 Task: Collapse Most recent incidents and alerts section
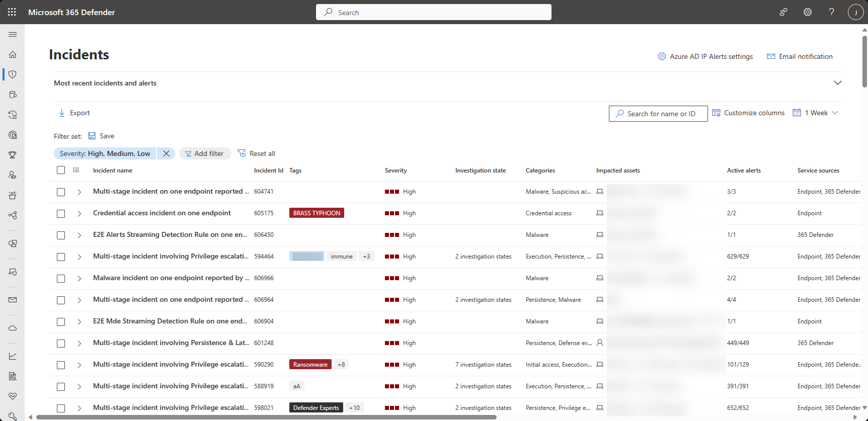[837, 83]
